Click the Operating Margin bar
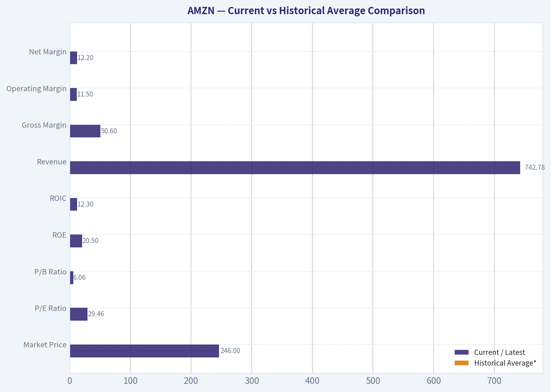 (x=73, y=94)
